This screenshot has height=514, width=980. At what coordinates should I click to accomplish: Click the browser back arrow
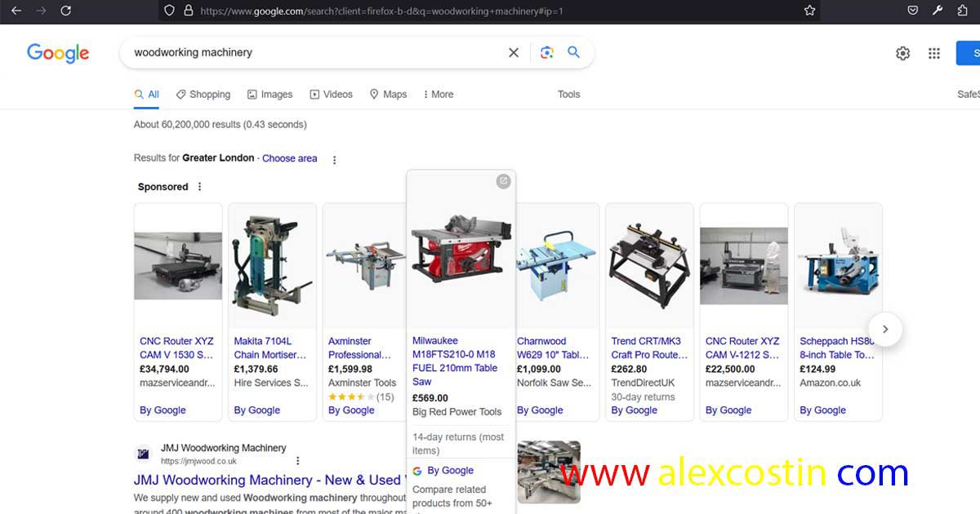click(x=16, y=11)
